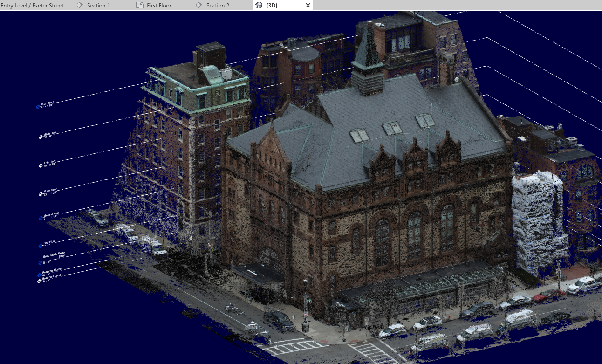Click the Fifth Floor datum head symbol
Screen dimensions: 602x364
pyautogui.click(x=40, y=165)
